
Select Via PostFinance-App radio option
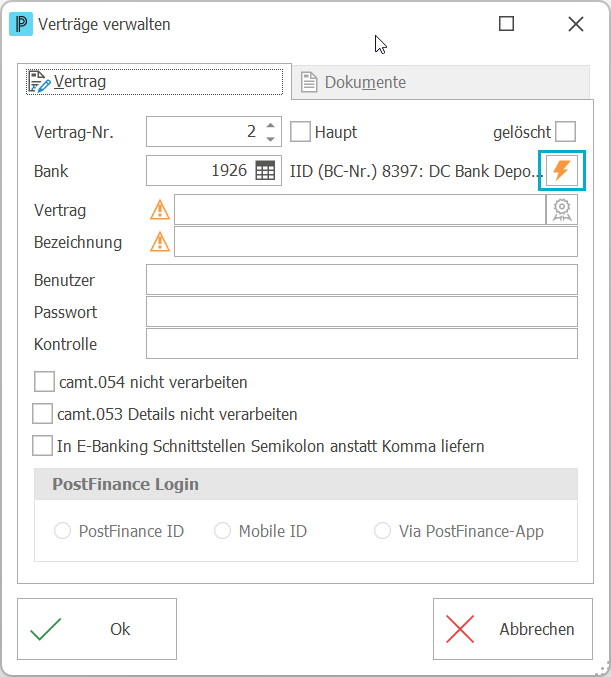383,531
